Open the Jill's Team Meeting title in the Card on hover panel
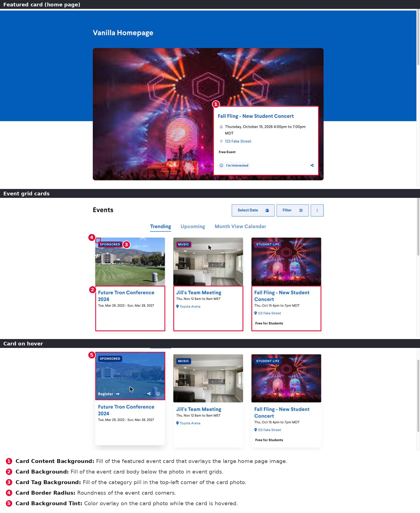The image size is (420, 513). pos(199,409)
